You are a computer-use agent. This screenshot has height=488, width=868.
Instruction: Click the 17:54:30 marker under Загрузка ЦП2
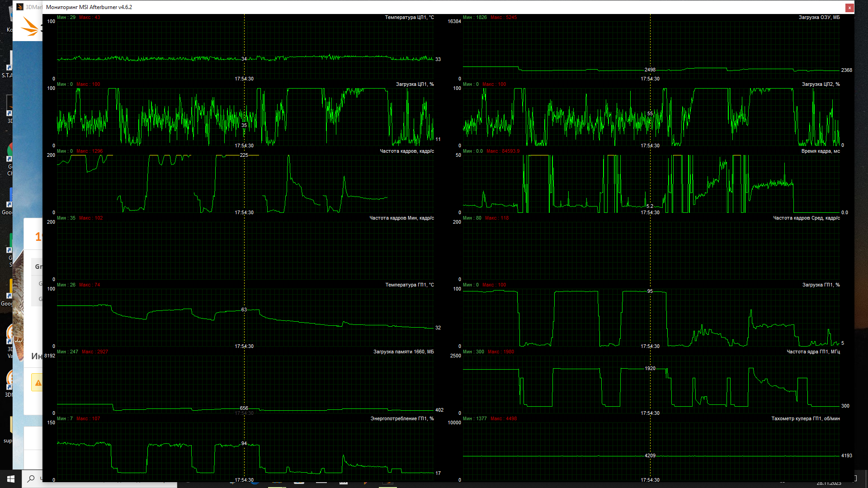[x=650, y=145]
